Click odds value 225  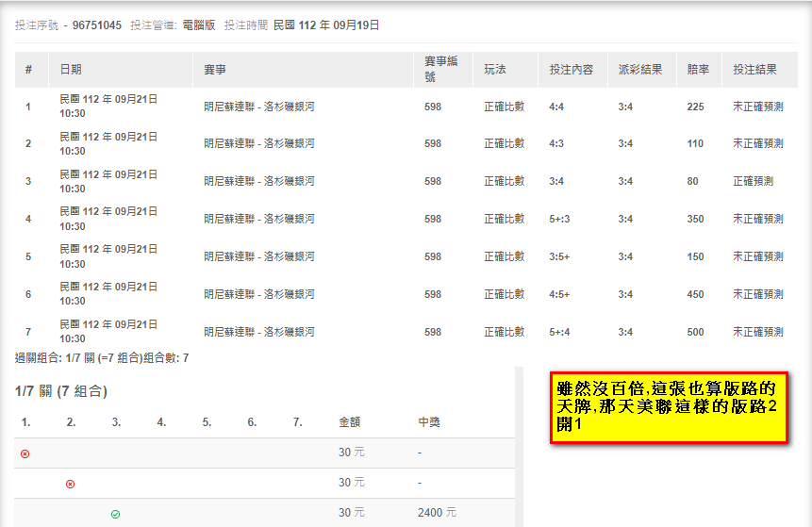click(x=695, y=107)
